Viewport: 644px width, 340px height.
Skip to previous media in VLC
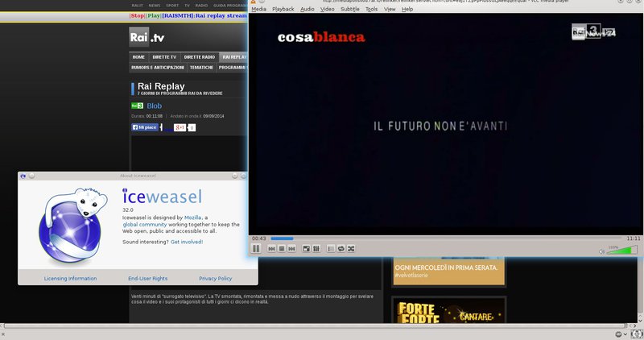click(x=272, y=249)
